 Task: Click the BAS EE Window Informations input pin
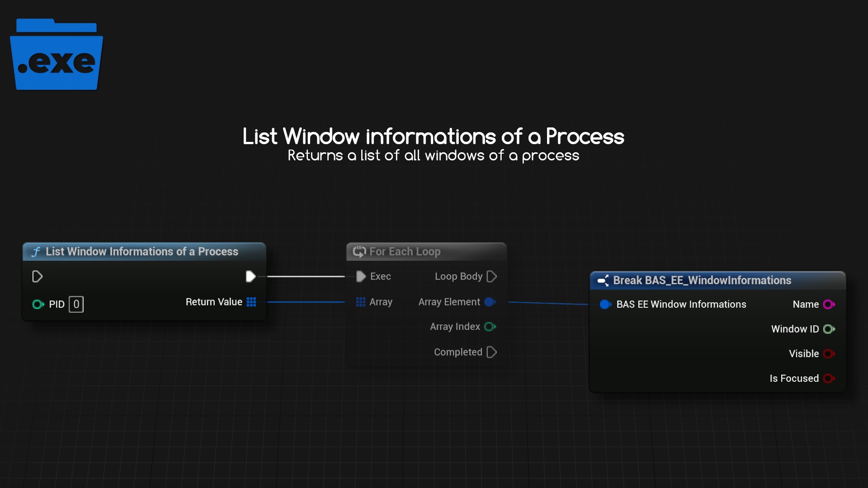pyautogui.click(x=605, y=304)
